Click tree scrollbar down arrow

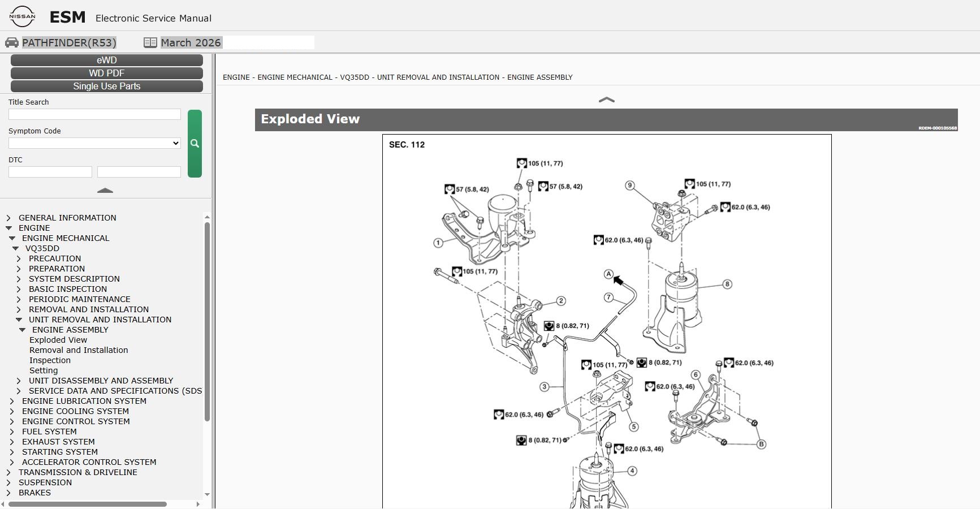pos(207,494)
